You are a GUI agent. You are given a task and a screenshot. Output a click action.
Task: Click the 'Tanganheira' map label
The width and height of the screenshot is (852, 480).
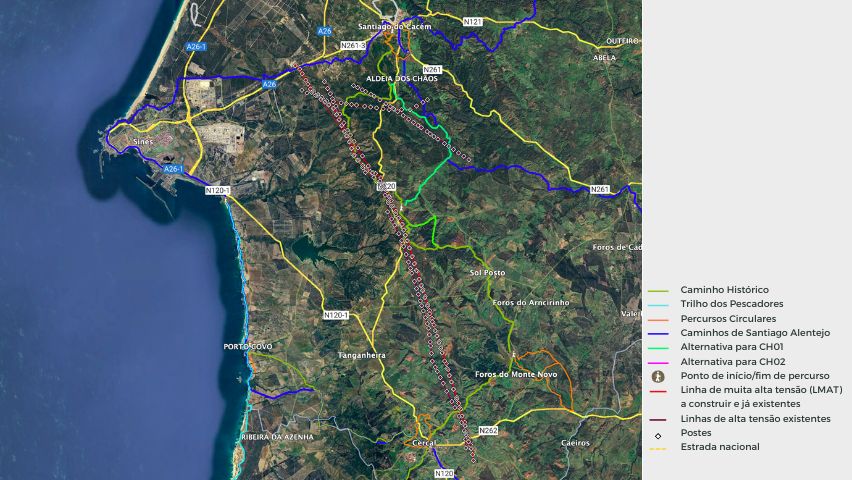pyautogui.click(x=361, y=356)
